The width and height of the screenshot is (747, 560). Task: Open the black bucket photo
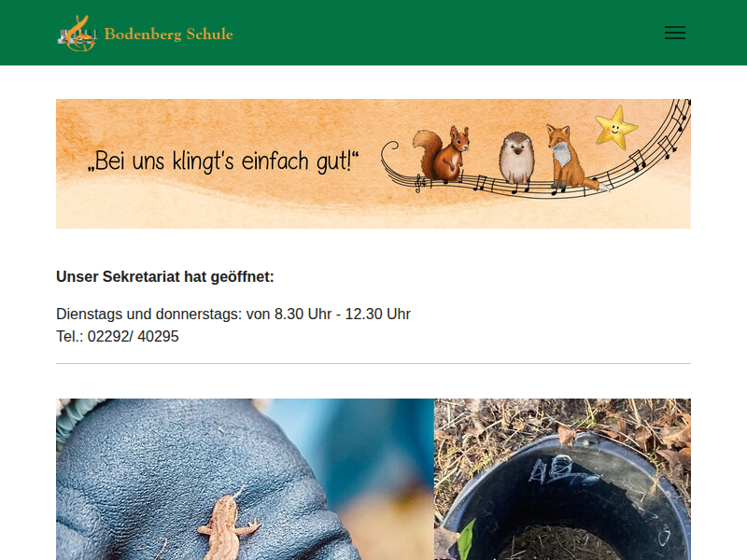pos(563,479)
